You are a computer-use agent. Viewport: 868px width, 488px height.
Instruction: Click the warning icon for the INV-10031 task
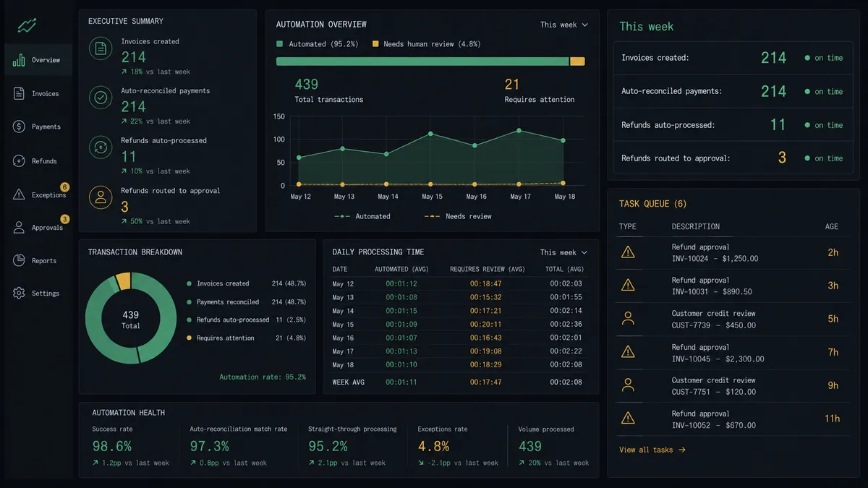(x=628, y=286)
